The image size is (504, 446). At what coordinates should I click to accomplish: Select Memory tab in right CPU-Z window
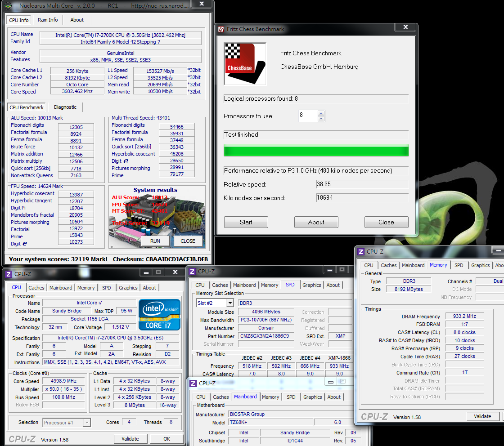click(x=438, y=265)
